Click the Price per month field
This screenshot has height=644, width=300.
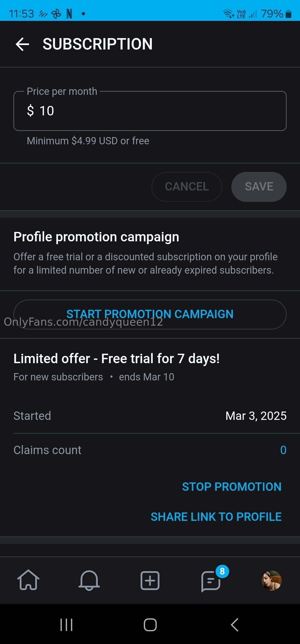point(150,111)
